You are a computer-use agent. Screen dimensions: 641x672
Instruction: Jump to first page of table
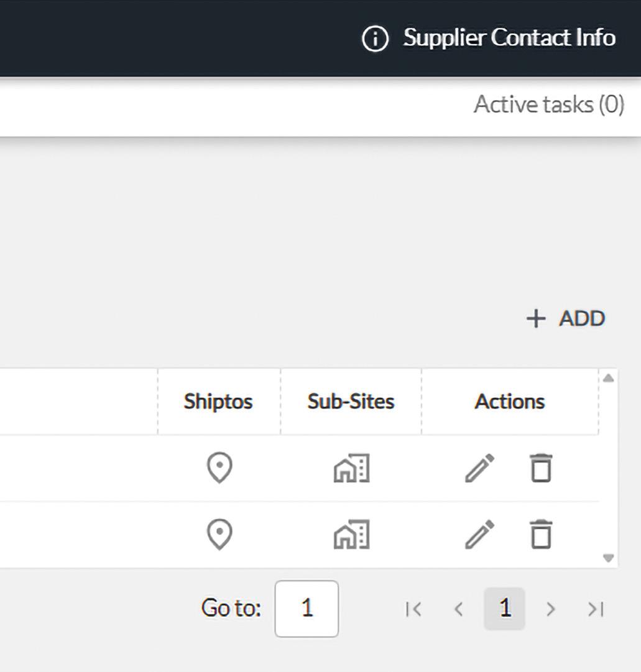413,609
